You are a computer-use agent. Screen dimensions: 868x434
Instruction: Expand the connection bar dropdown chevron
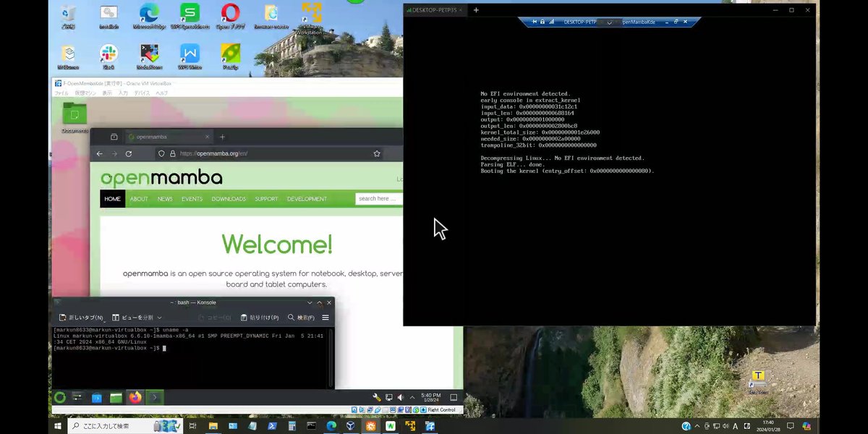(610, 22)
